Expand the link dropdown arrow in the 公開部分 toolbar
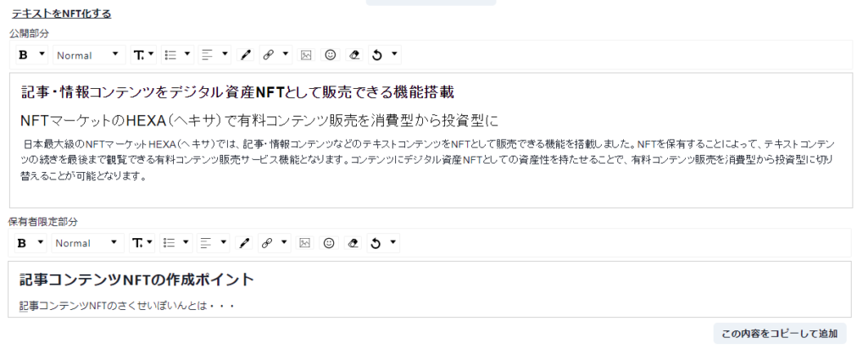 click(x=285, y=54)
